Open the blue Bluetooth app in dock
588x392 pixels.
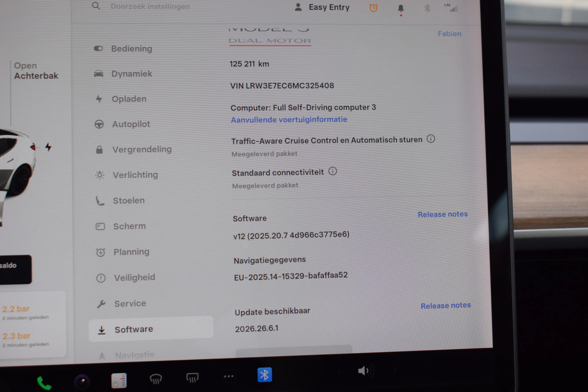tap(264, 375)
